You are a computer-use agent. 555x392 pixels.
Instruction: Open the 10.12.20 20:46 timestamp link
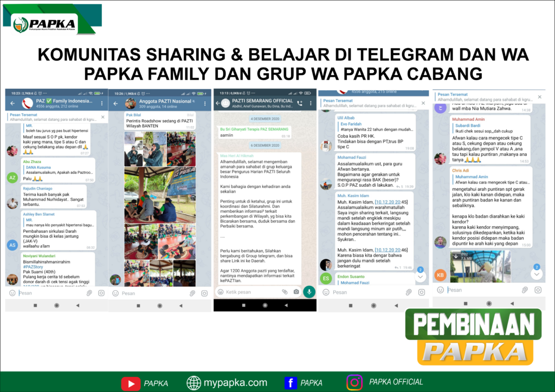(391, 250)
